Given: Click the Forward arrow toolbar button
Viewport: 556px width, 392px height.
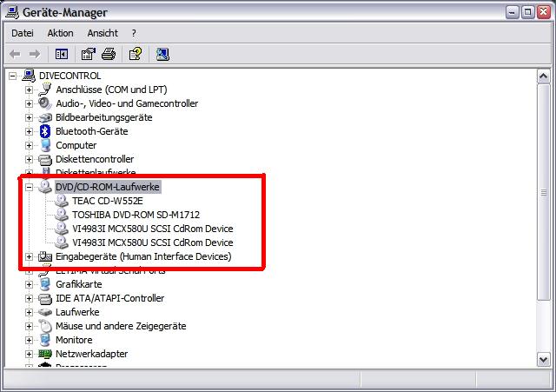Looking at the screenshot, I should [x=35, y=54].
